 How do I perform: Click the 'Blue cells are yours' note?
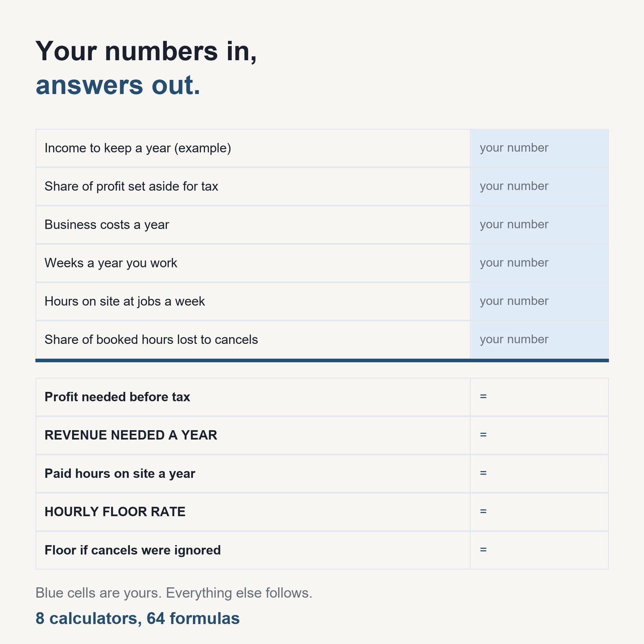point(174,593)
